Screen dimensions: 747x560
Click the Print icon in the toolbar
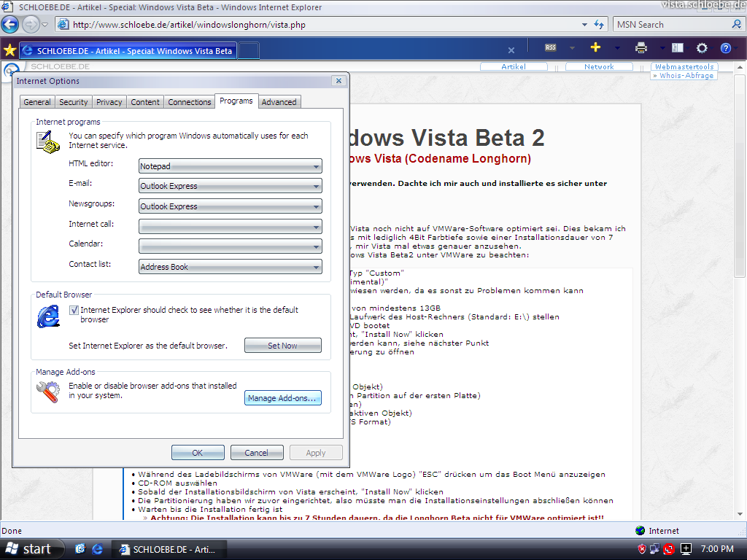[641, 47]
